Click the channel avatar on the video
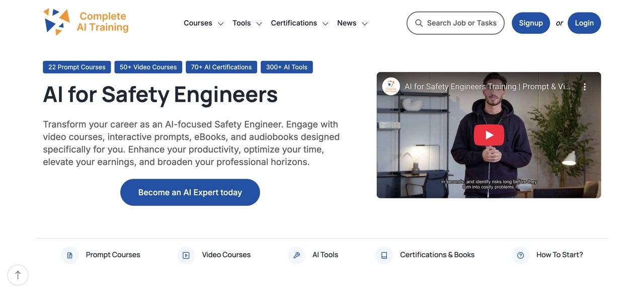The image size is (644, 293). tap(391, 87)
